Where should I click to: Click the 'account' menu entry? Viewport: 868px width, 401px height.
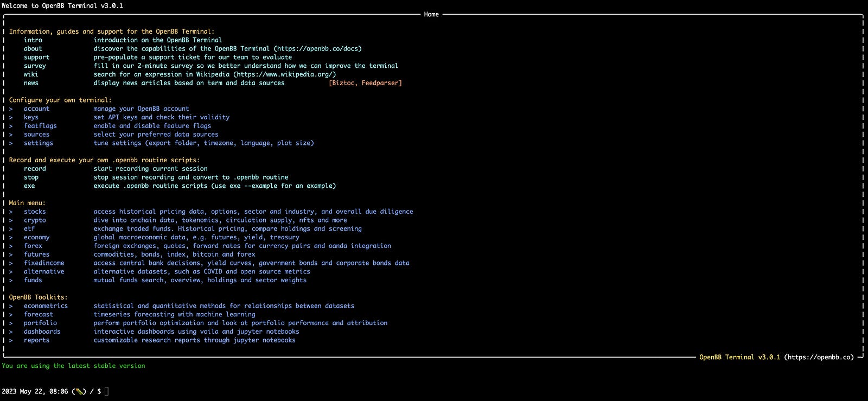[36, 109]
